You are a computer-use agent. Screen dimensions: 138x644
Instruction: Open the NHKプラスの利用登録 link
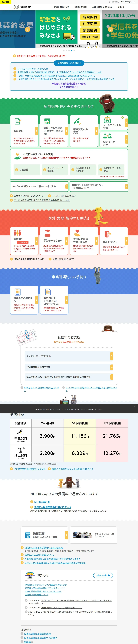tap(99, 187)
